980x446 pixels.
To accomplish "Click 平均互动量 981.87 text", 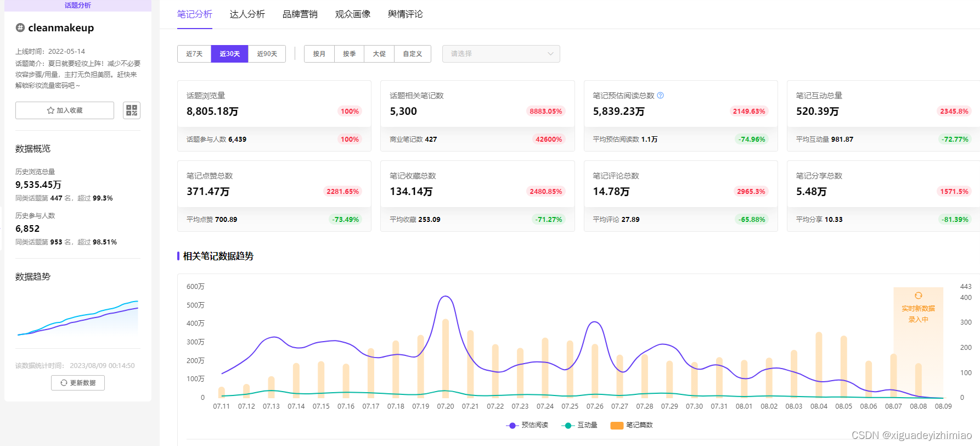I will coord(825,140).
